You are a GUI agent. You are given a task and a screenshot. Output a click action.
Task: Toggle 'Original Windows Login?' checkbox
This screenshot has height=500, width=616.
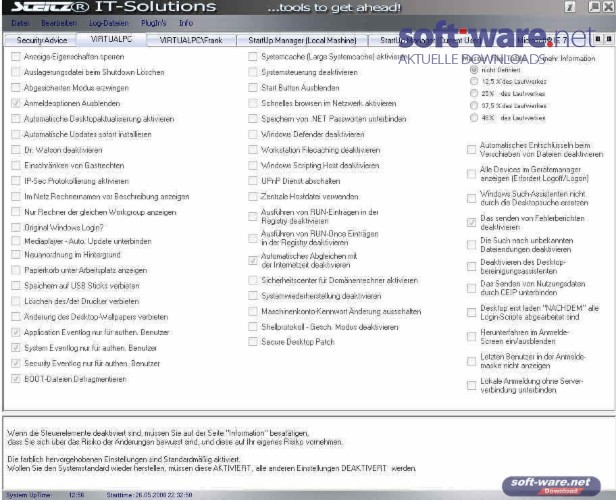pyautogui.click(x=16, y=227)
